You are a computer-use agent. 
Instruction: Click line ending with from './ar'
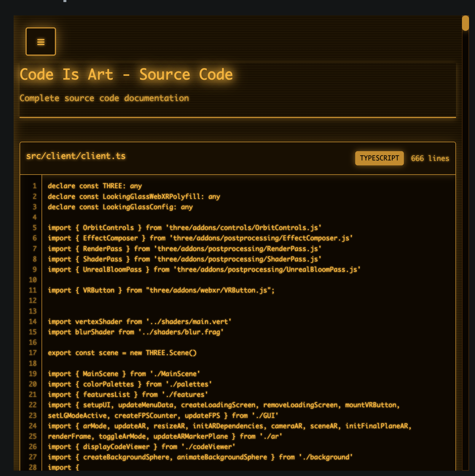coord(165,436)
